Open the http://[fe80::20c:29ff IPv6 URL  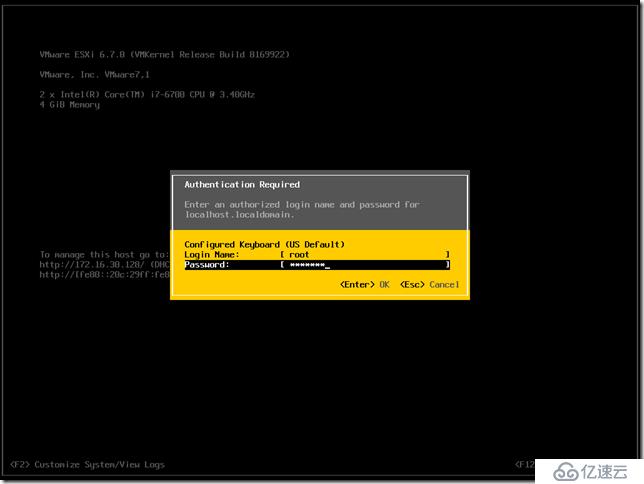coord(105,275)
